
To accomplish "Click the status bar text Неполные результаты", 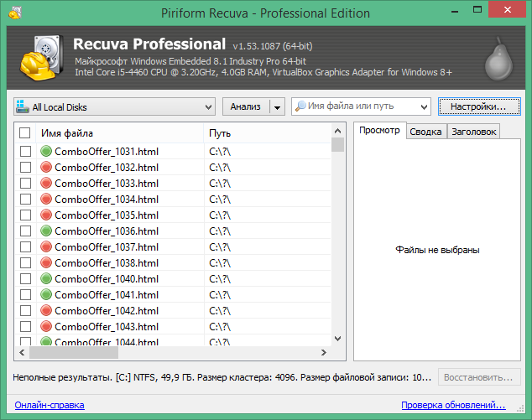I will 62,377.
